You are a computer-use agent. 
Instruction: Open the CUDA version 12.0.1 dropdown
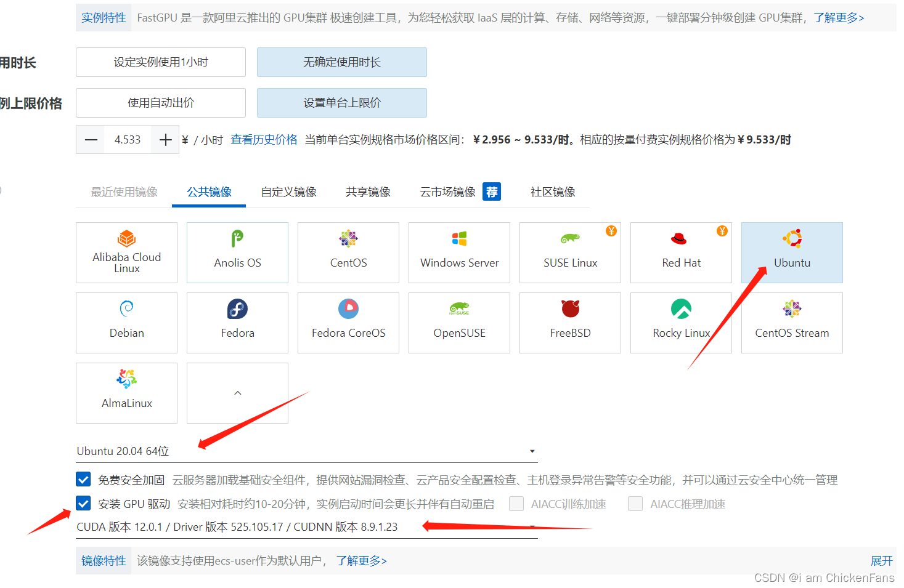coord(306,527)
